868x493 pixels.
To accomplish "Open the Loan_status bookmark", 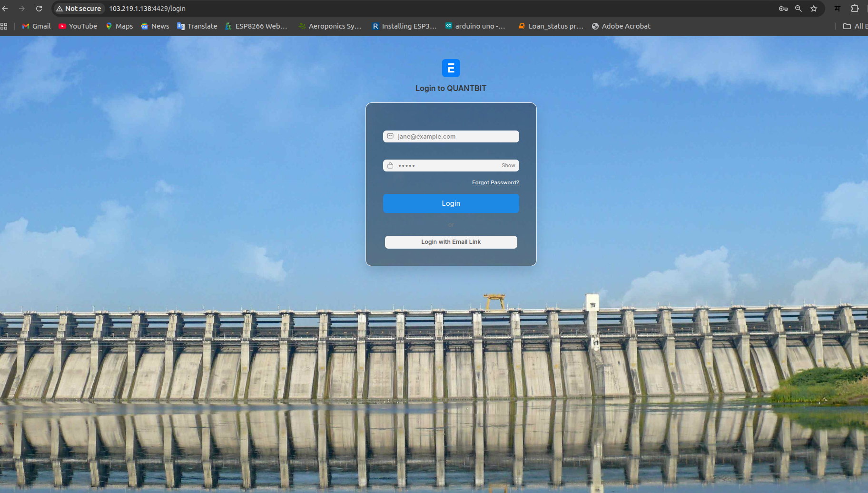I will pos(550,26).
